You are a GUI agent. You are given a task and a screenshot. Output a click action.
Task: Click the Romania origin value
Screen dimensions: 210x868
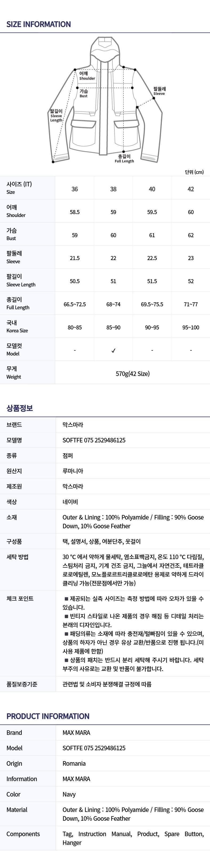(x=74, y=764)
